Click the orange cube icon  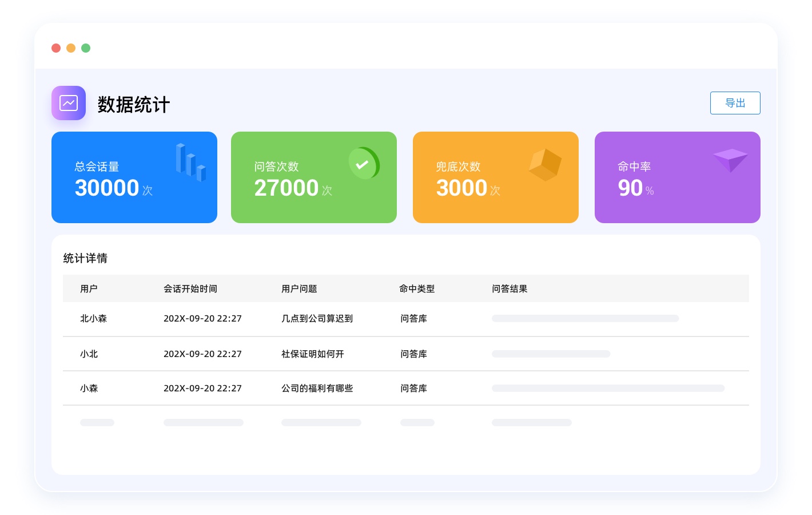click(545, 165)
